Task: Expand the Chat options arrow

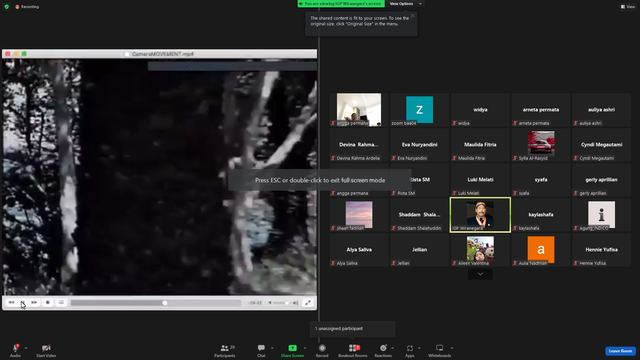Action: [272, 348]
